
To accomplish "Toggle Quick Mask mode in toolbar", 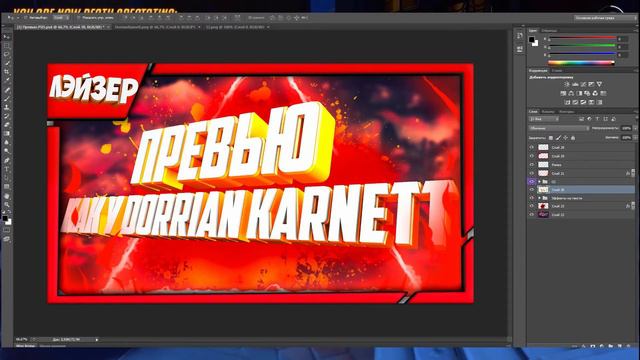I will click(x=7, y=230).
